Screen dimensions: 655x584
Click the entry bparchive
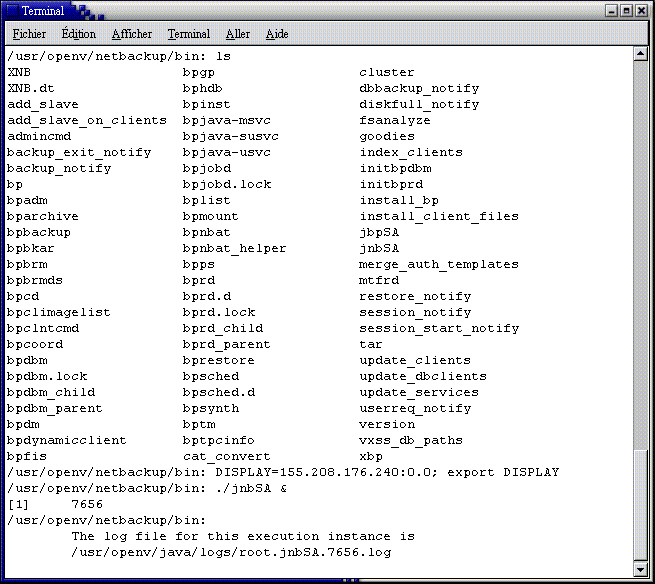(x=43, y=217)
